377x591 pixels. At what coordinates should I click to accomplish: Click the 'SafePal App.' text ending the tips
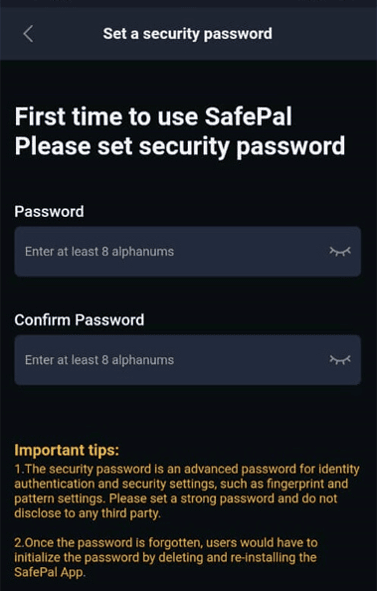pos(50,572)
